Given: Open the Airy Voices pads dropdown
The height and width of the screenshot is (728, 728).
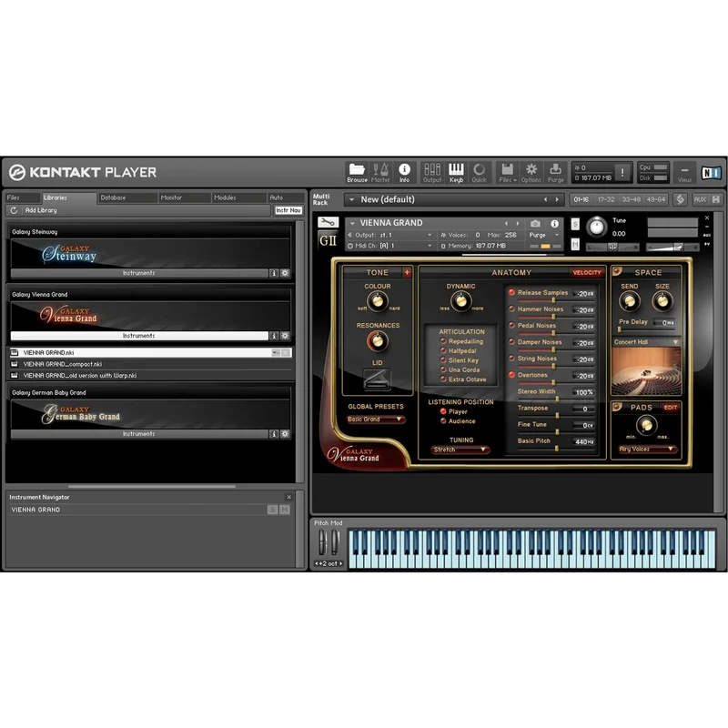Looking at the screenshot, I should (646, 449).
